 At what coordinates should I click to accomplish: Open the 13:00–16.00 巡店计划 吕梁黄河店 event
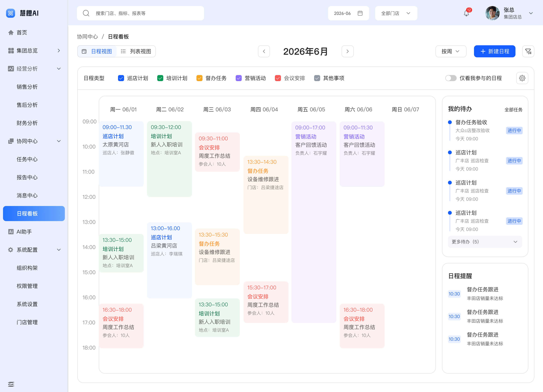(x=169, y=260)
